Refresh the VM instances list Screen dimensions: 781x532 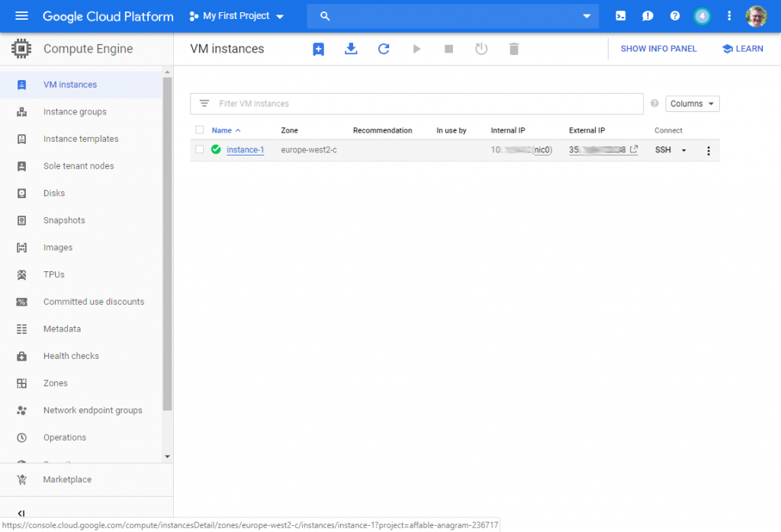pyautogui.click(x=384, y=49)
